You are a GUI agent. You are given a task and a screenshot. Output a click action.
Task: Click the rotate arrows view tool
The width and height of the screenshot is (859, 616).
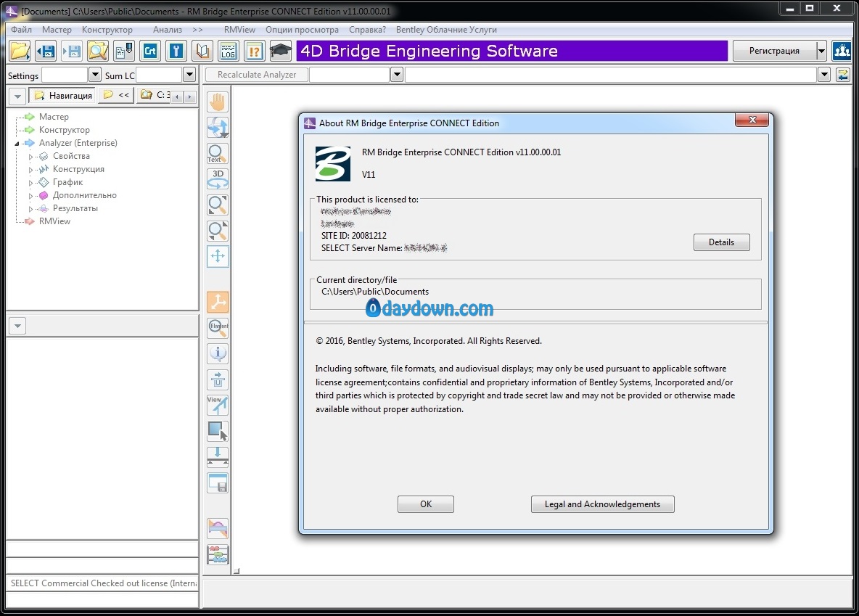(x=218, y=128)
